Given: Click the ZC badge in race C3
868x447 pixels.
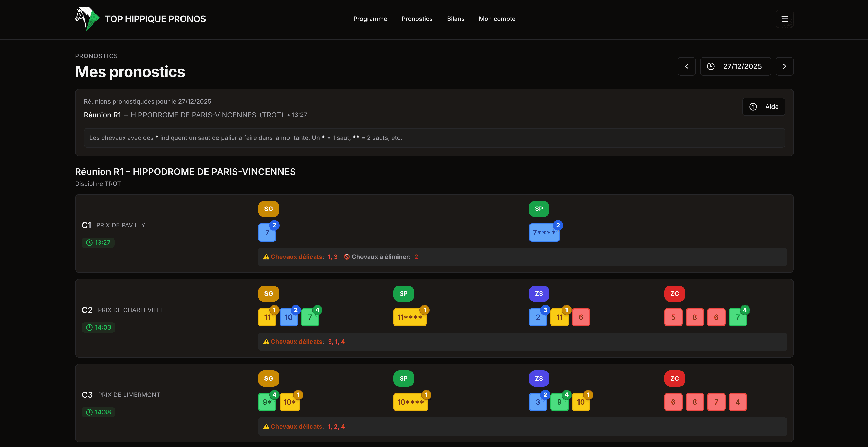Looking at the screenshot, I should pyautogui.click(x=674, y=379).
